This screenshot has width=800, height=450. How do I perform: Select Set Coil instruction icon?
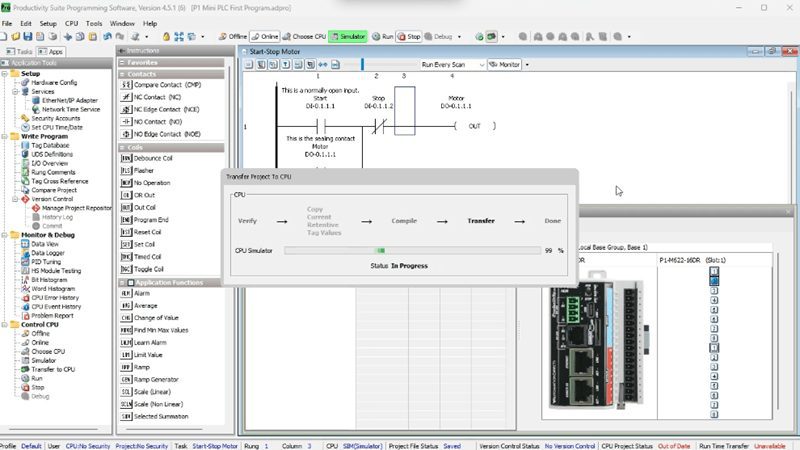[126, 244]
